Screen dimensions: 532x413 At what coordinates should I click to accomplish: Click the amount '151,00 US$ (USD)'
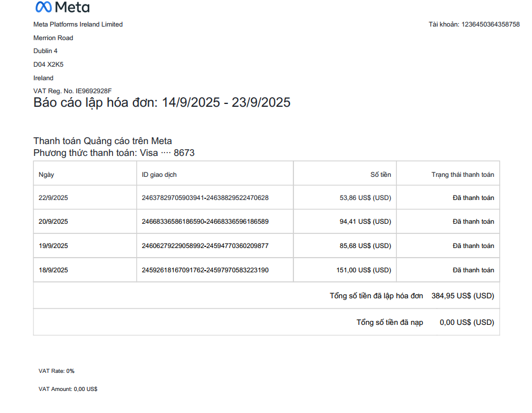tap(364, 270)
